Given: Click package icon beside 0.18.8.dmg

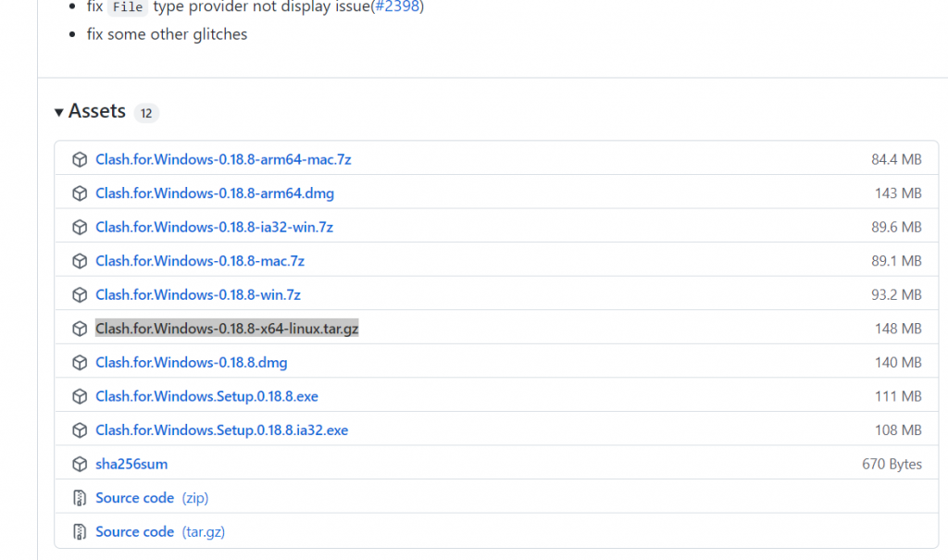Looking at the screenshot, I should 80,362.
